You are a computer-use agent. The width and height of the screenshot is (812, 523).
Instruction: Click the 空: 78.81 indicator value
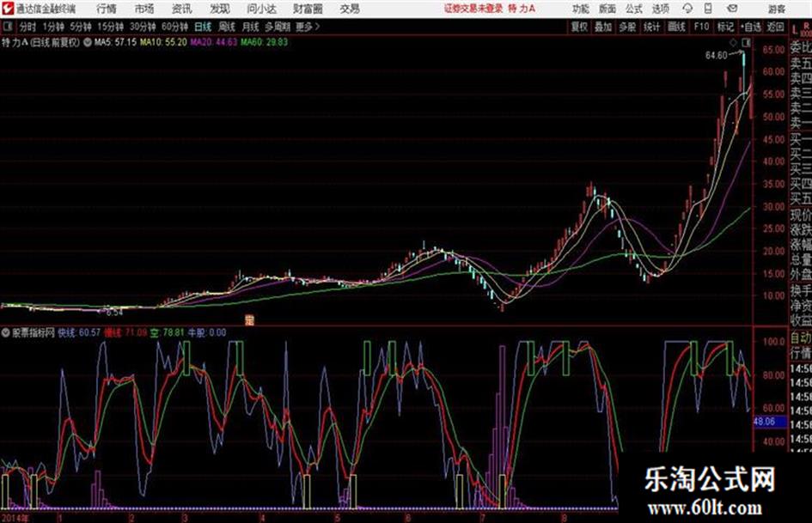(x=168, y=332)
